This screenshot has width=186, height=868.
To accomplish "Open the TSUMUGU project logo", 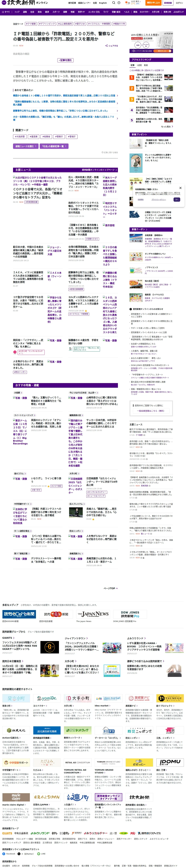I will (x=170, y=698).
